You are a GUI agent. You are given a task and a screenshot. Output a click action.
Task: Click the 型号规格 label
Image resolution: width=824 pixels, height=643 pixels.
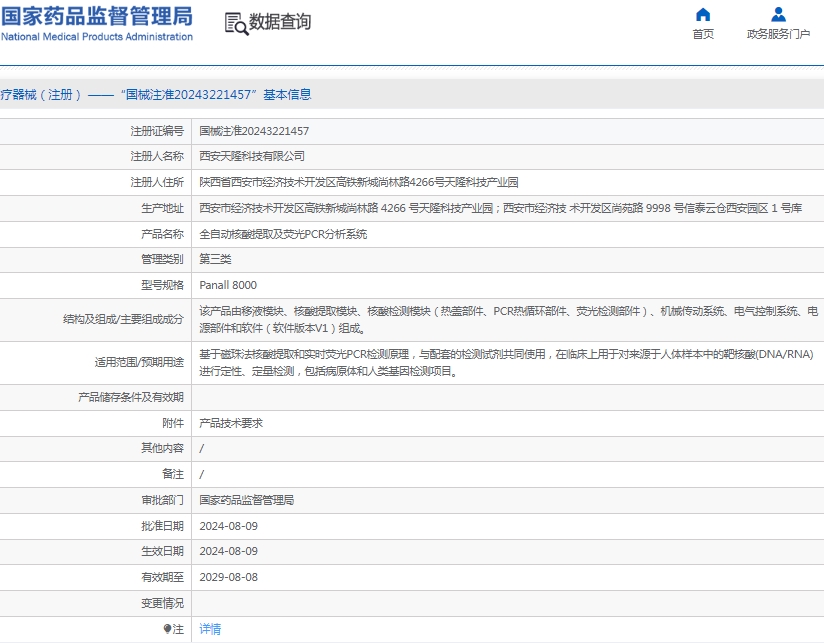pos(162,285)
